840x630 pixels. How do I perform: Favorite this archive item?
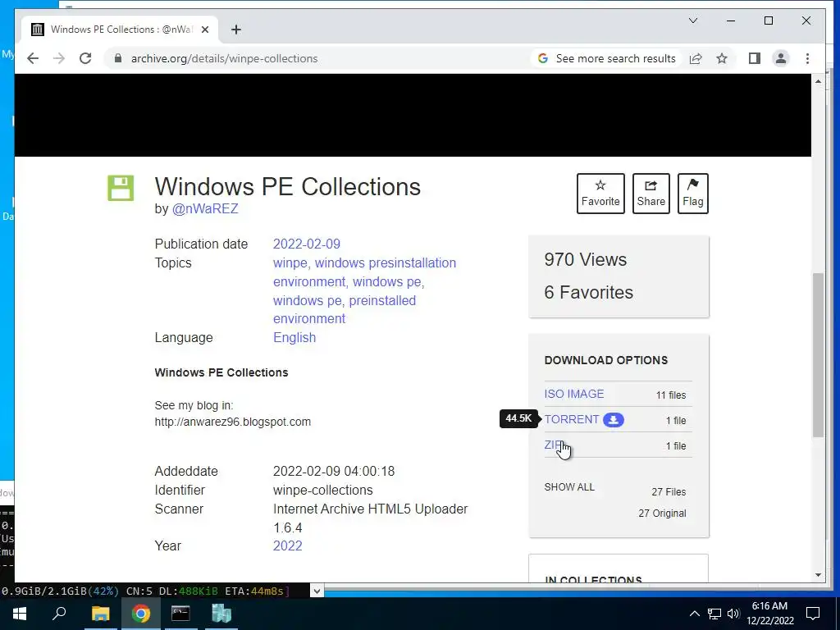point(600,194)
